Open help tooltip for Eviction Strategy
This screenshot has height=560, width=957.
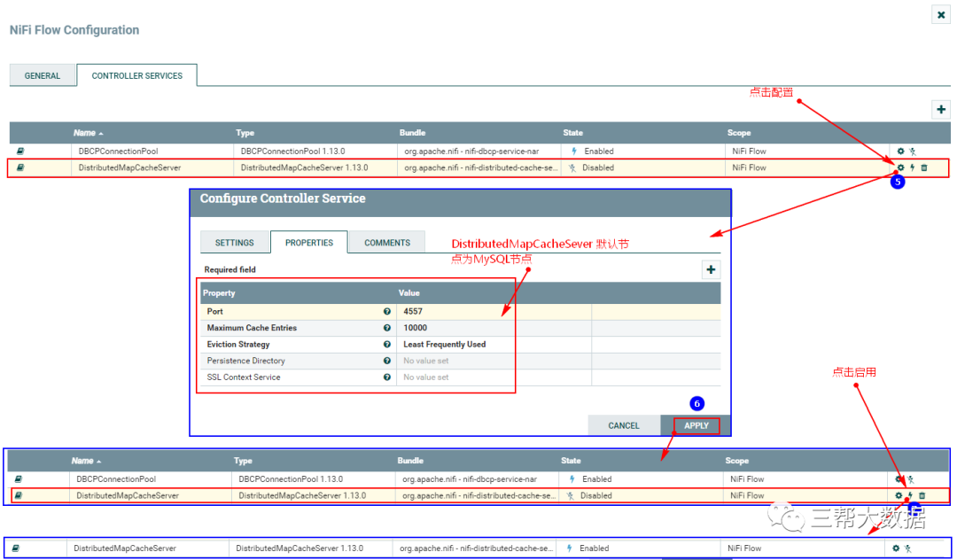(387, 345)
